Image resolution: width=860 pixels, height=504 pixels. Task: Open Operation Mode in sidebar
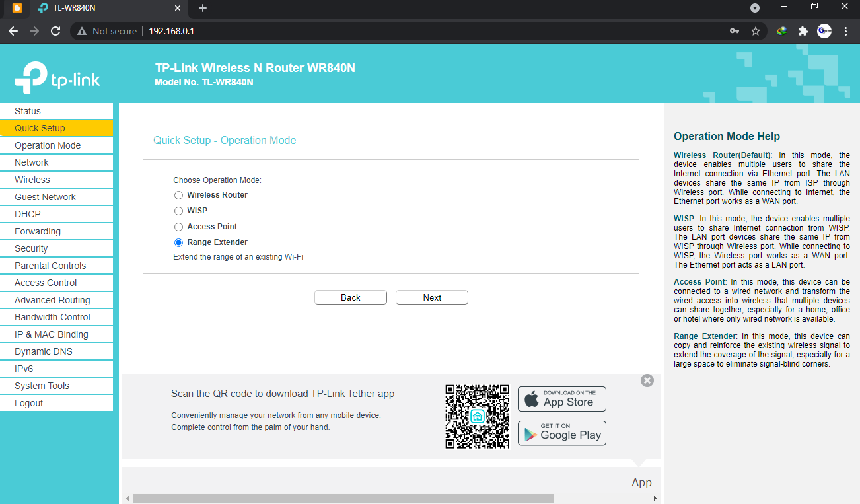pyautogui.click(x=56, y=145)
